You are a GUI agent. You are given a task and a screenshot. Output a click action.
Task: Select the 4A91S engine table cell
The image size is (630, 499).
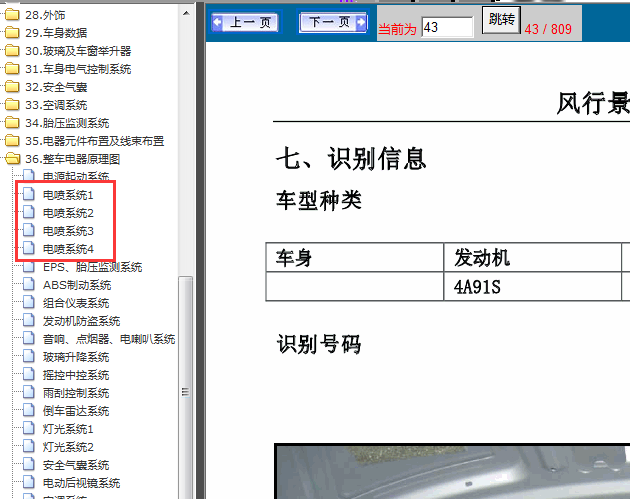532,286
